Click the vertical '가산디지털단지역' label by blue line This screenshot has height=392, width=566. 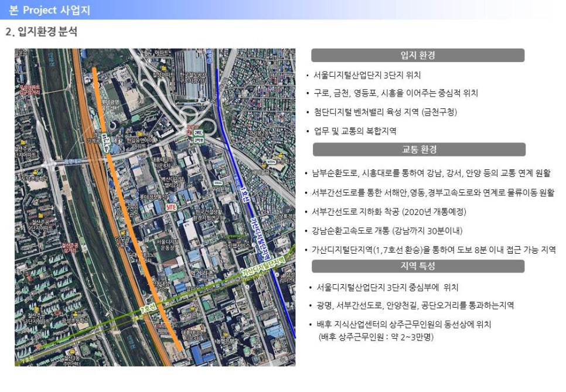260,238
